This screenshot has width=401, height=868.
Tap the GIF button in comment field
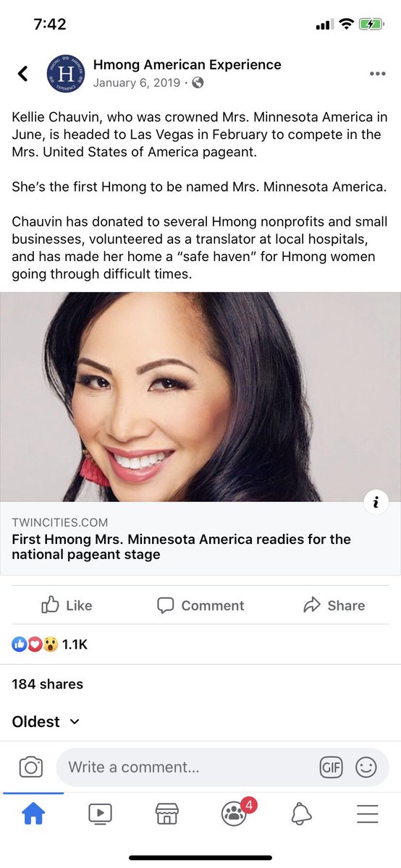pyautogui.click(x=331, y=767)
